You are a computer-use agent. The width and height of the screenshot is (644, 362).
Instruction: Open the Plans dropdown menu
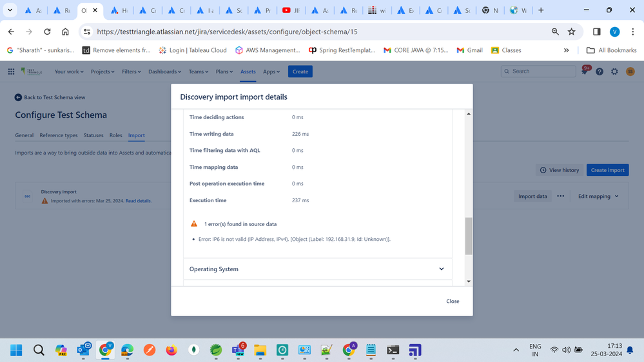point(224,71)
